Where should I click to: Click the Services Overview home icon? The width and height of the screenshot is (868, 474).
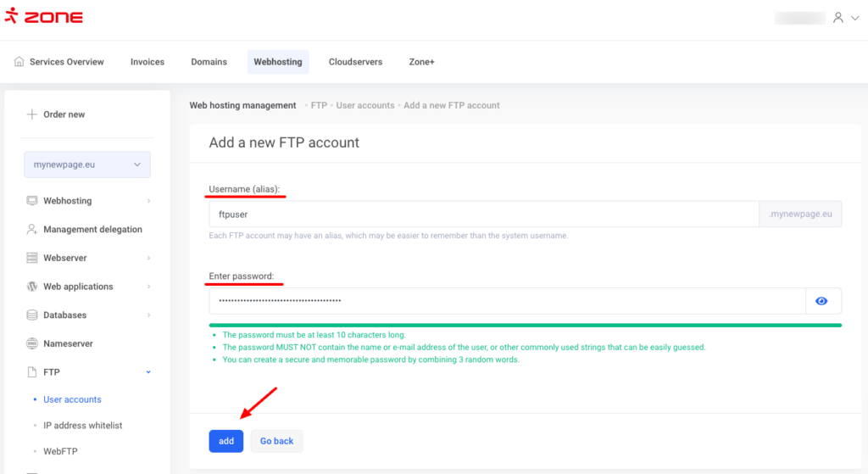(19, 62)
